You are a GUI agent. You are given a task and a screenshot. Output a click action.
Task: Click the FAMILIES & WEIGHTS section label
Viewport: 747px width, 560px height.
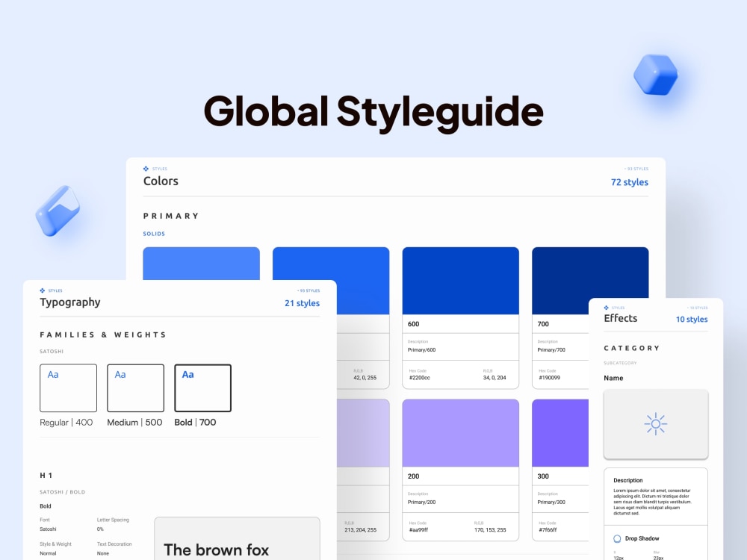click(103, 335)
